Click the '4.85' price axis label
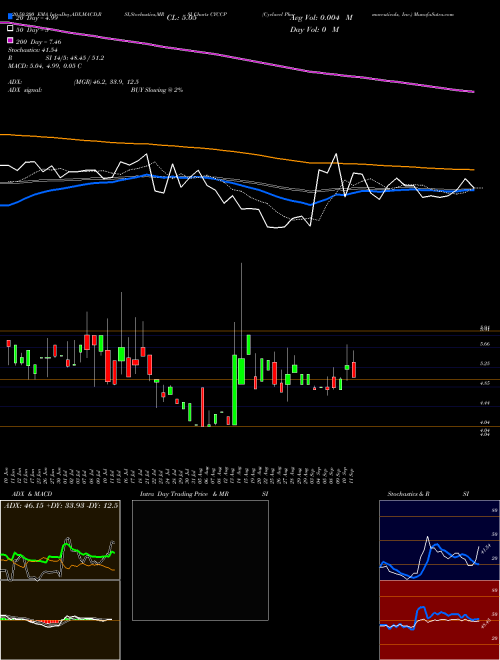Viewport: 500px width, 660px height. pyautogui.click(x=485, y=383)
